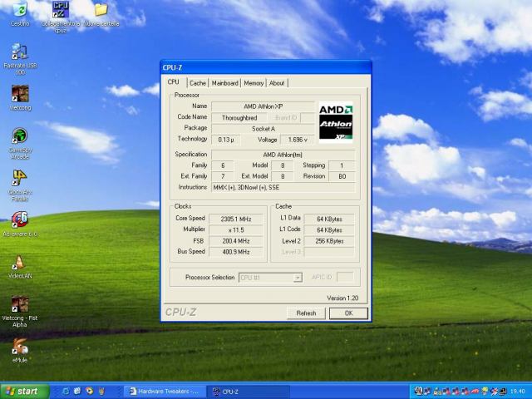The image size is (532, 399).
Task: Select the Nuova cartella folder icon
Action: point(101,14)
